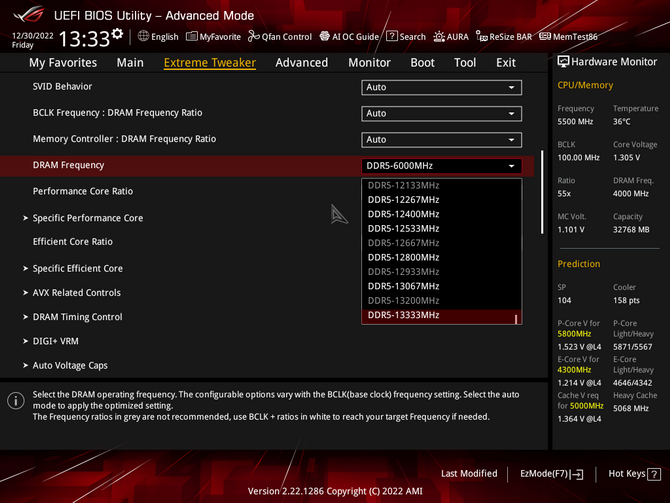
Task: Open the SVID Behavior dropdown
Action: (441, 87)
